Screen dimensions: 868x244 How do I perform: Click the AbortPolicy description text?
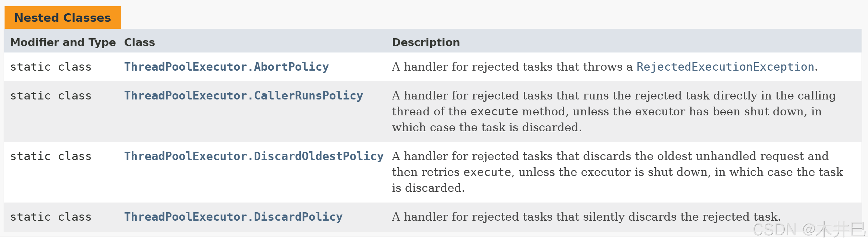coord(605,67)
